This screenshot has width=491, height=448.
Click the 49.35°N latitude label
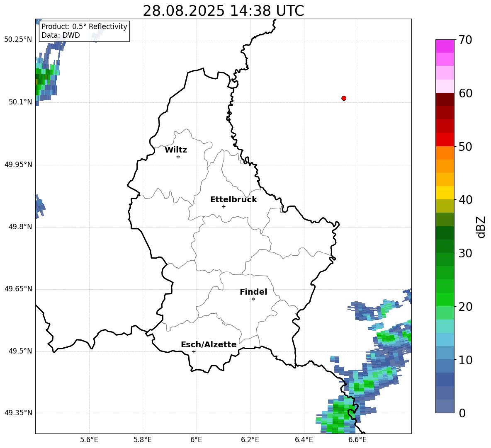tap(18, 413)
